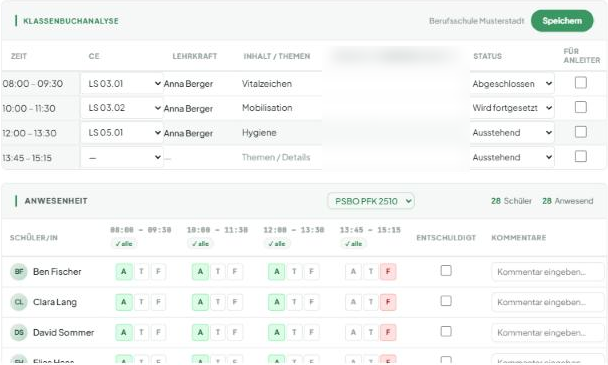
Task: Click the Vitalzeichen topic cell
Action: click(x=267, y=84)
